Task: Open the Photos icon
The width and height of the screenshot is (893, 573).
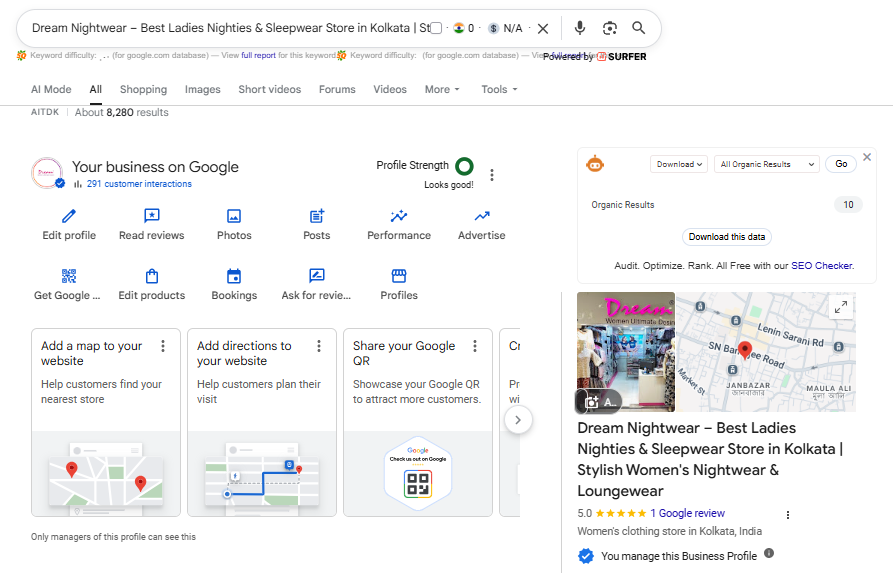Action: click(234, 216)
